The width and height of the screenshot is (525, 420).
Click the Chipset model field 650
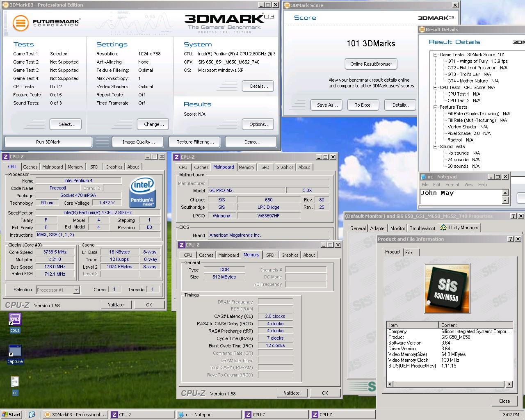(269, 200)
